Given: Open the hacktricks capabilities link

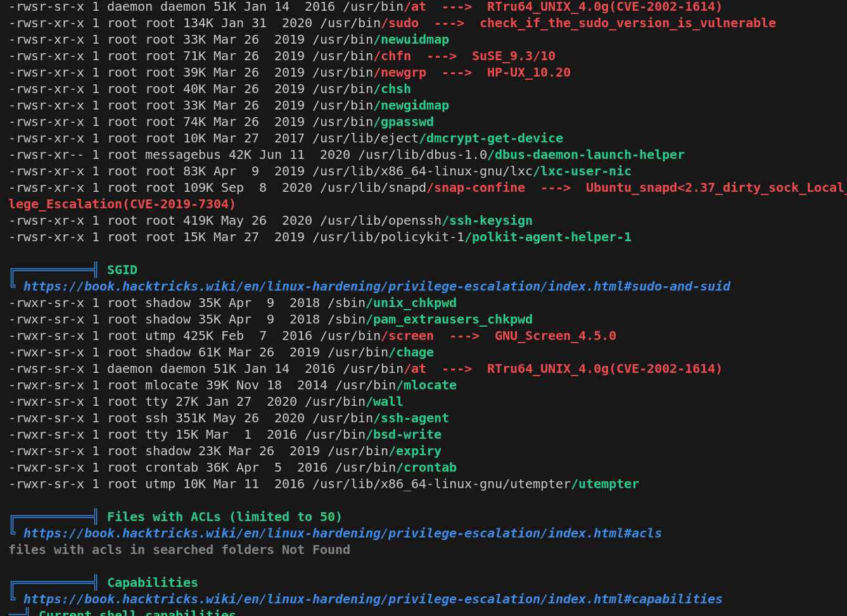Looking at the screenshot, I should [x=373, y=599].
